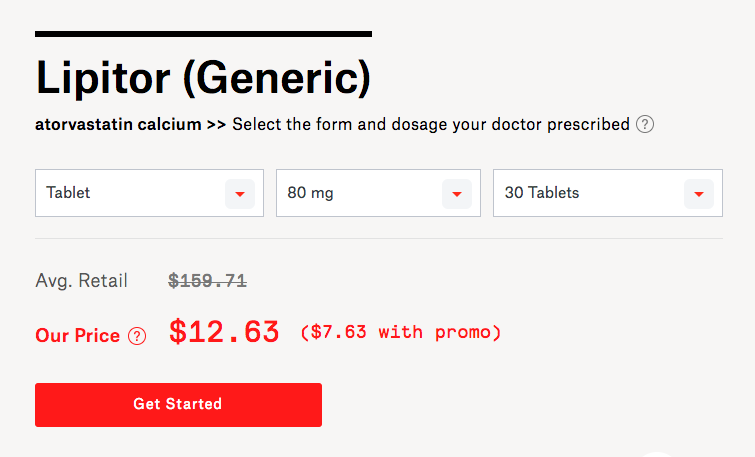Click the red arrow in the 80 mg selector
Screen dimensions: 755x457
coord(457,194)
